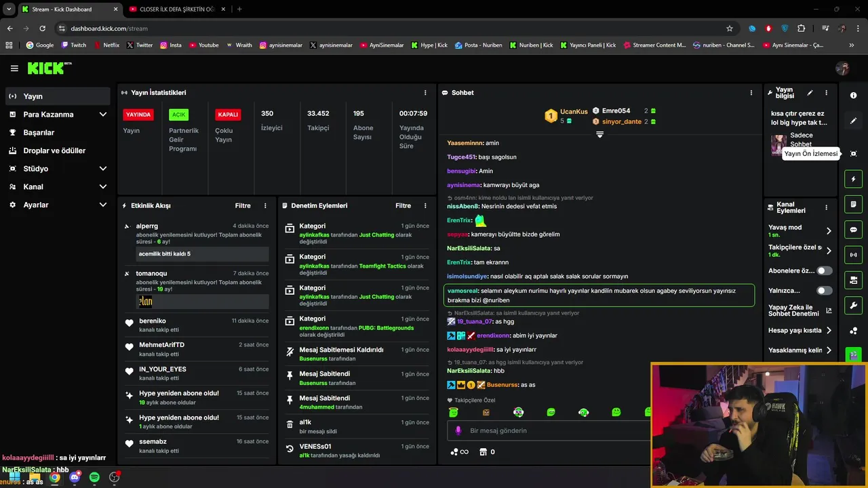Open browser extensions puzzle icon
The height and width of the screenshot is (488, 868).
802,28
